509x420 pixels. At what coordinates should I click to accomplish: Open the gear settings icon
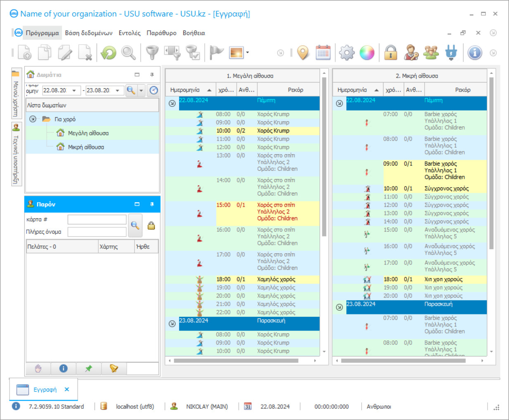(x=347, y=53)
